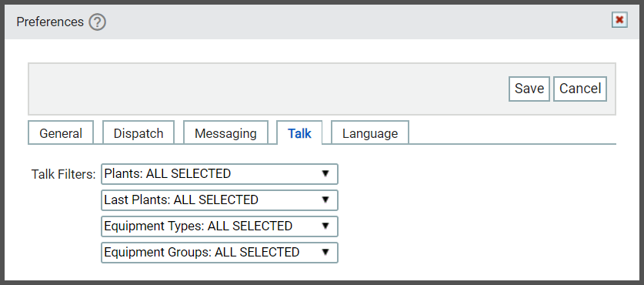Expand the Equipment Types filter dropdown

219,226
